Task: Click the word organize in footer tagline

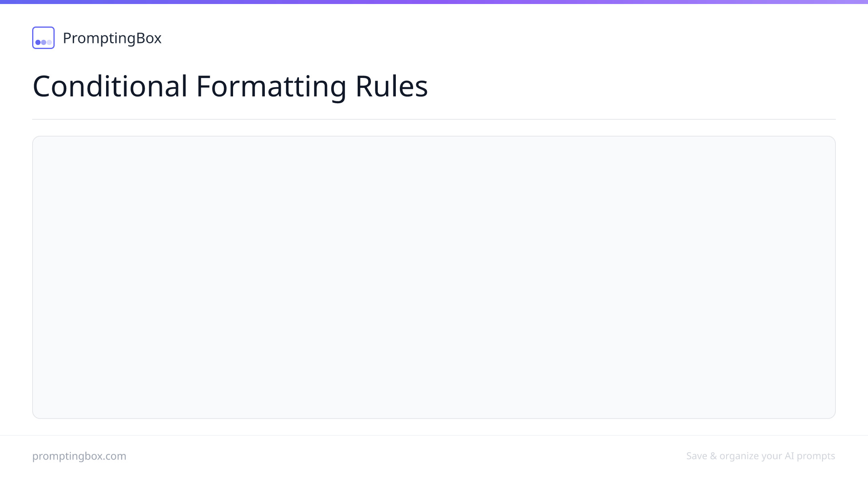Action: (739, 456)
